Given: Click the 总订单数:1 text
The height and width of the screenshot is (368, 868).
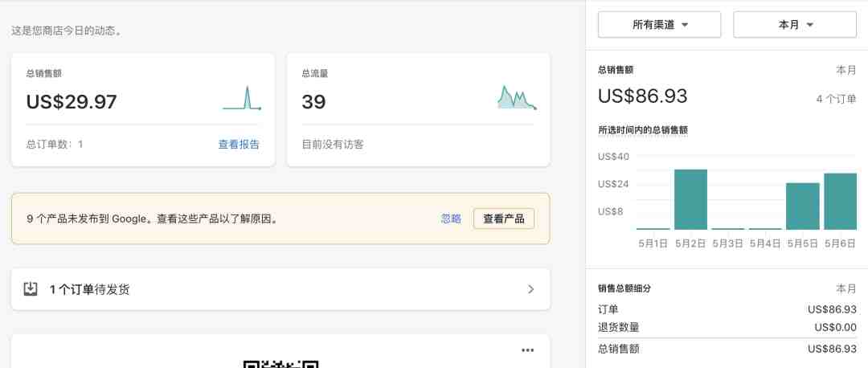Looking at the screenshot, I should [55, 145].
